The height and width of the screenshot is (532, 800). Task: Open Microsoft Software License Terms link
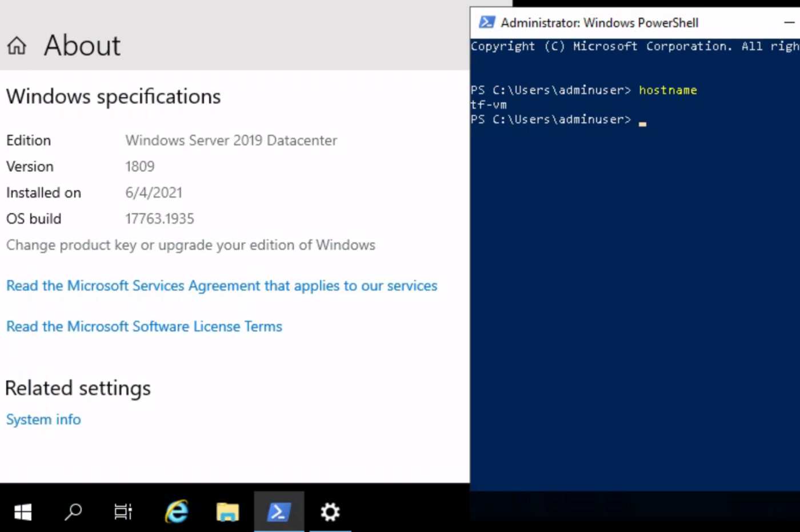144,326
